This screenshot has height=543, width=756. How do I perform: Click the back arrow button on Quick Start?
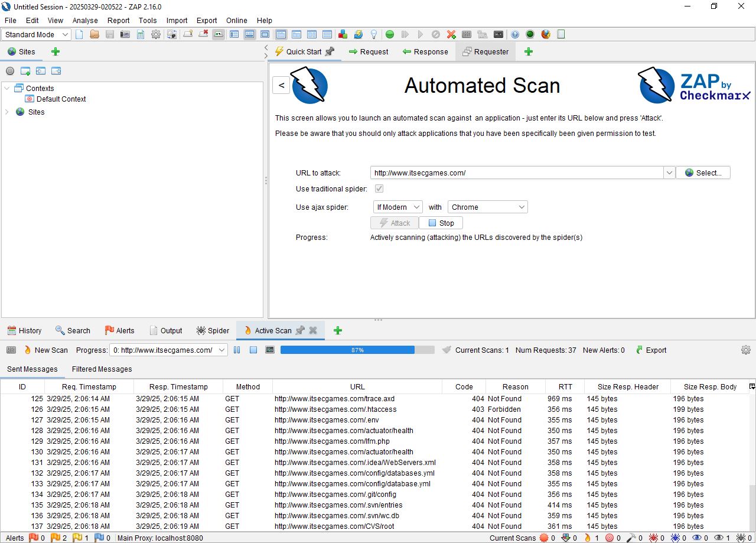281,85
